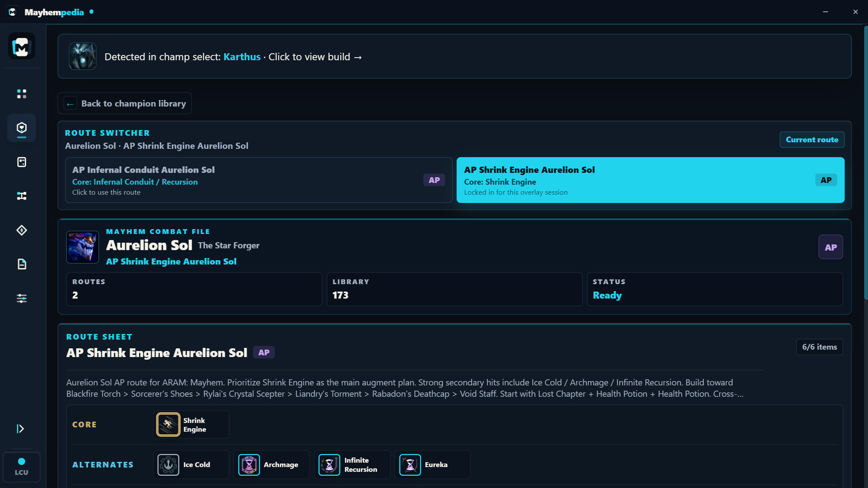Click the ALTERNATES row label

[x=103, y=465]
